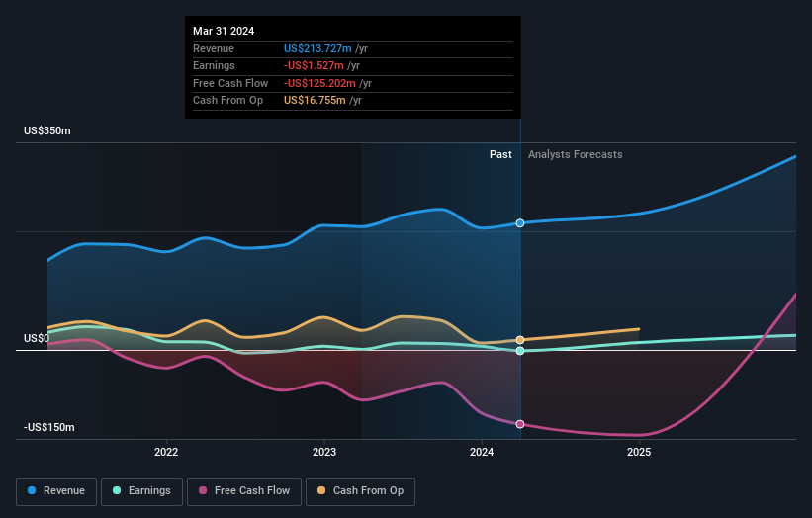This screenshot has width=812, height=518.
Task: Click the pink Free Cash Flow marker
Action: point(520,424)
